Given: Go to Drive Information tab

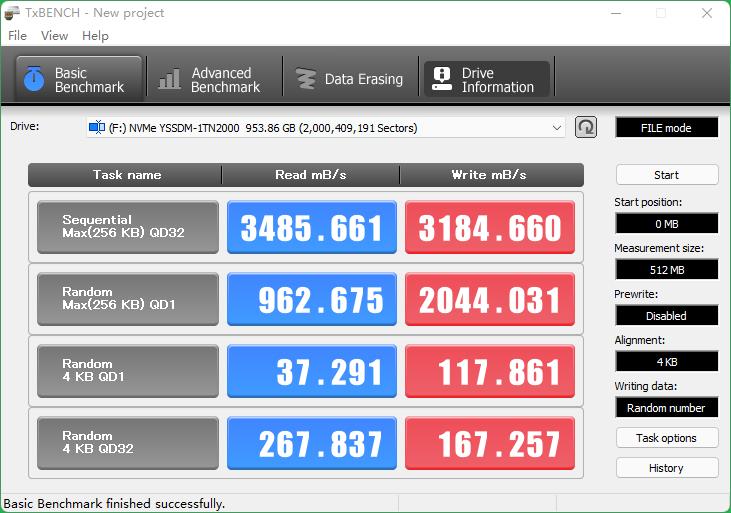Looking at the screenshot, I should [487, 79].
